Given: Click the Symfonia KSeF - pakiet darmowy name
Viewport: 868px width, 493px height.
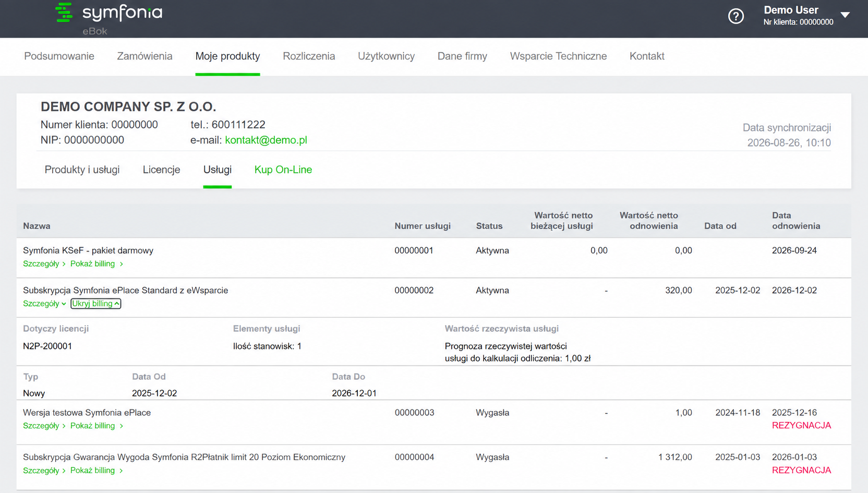Looking at the screenshot, I should (88, 250).
